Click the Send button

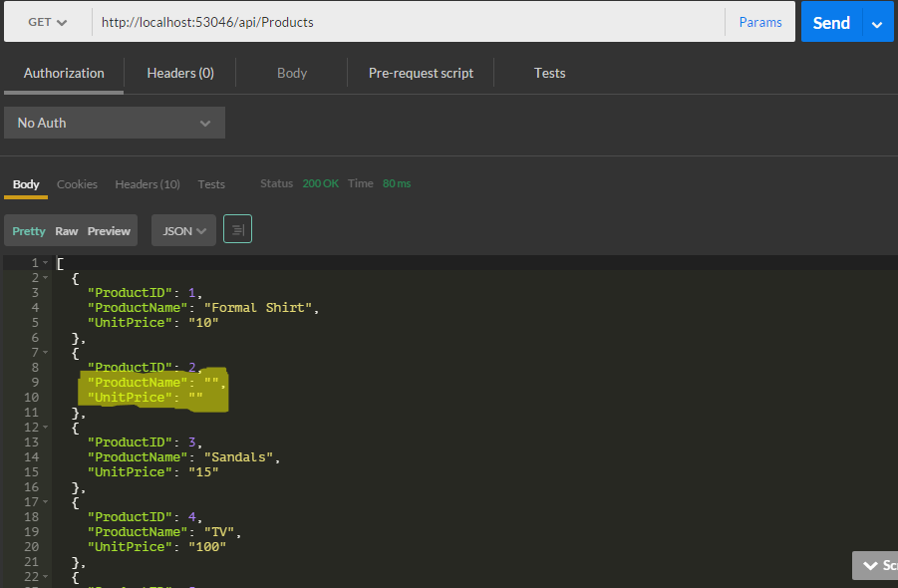coord(831,21)
